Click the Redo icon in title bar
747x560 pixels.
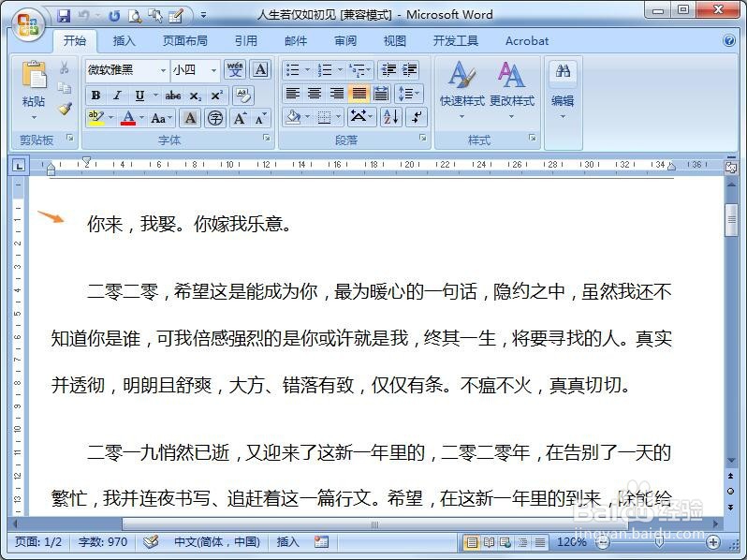click(x=114, y=16)
